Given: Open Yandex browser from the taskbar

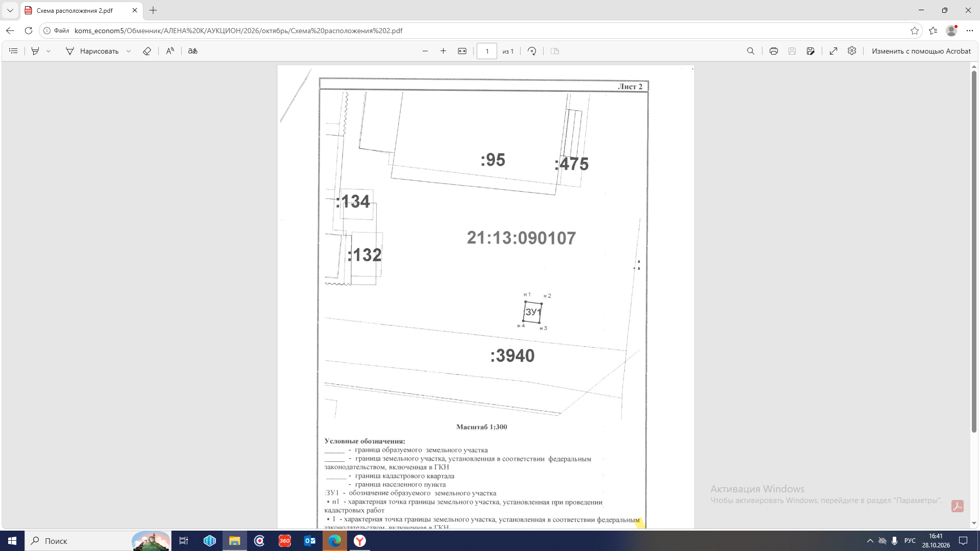Looking at the screenshot, I should click(x=360, y=541).
